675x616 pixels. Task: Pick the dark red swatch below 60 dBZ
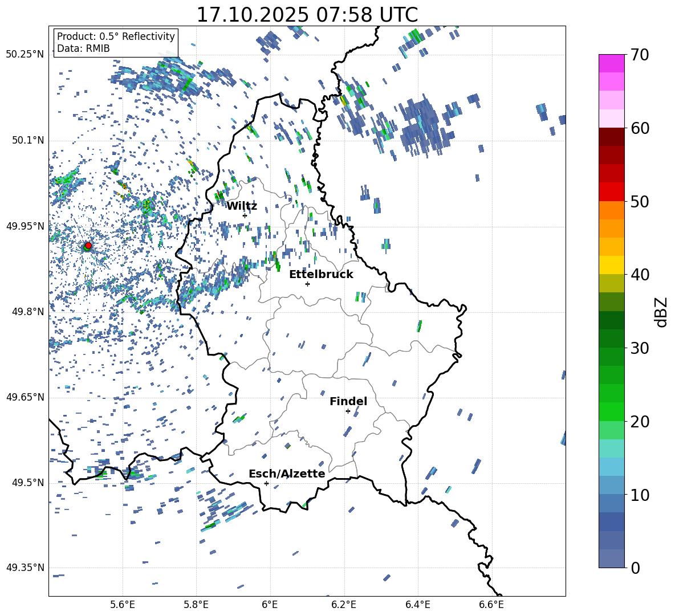[612, 137]
